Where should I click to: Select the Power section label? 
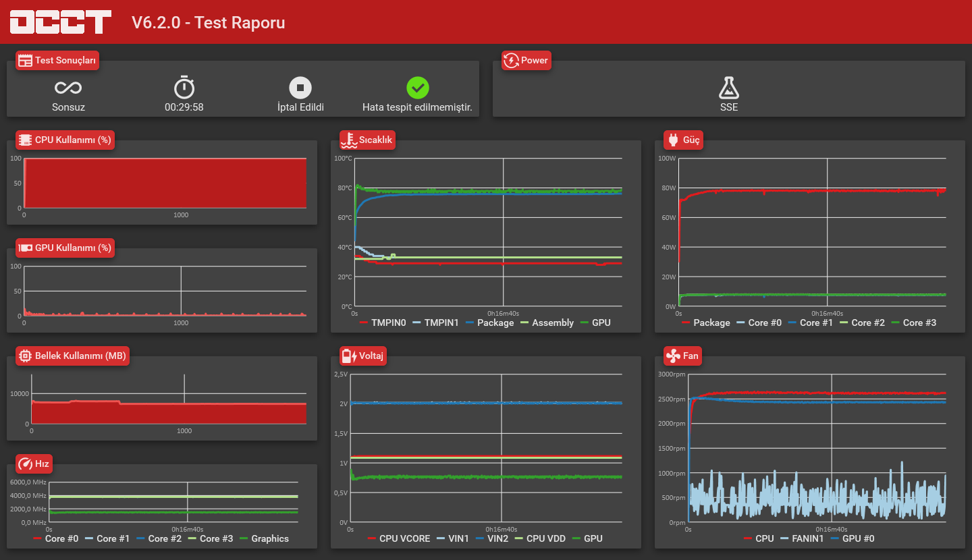point(526,60)
